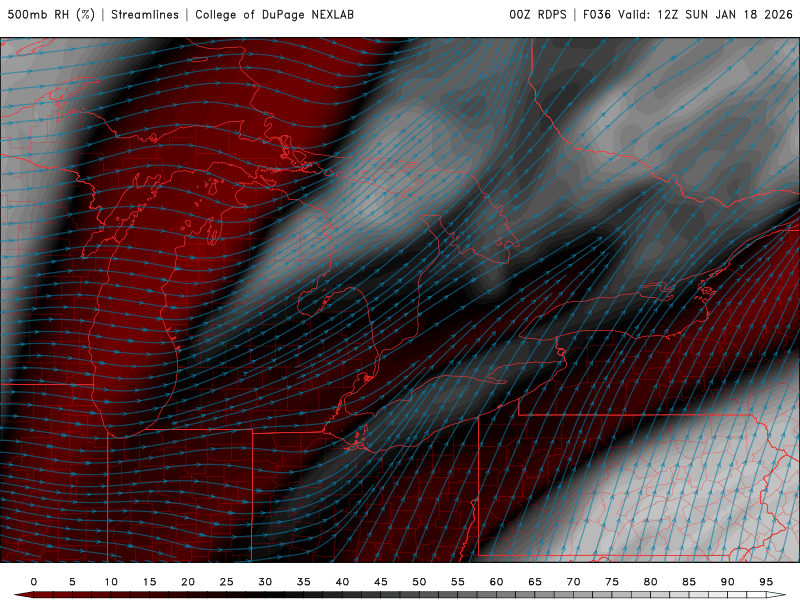Viewport: 800px width, 600px height.
Task: Click the colorbar label "80"
Action: (x=651, y=582)
